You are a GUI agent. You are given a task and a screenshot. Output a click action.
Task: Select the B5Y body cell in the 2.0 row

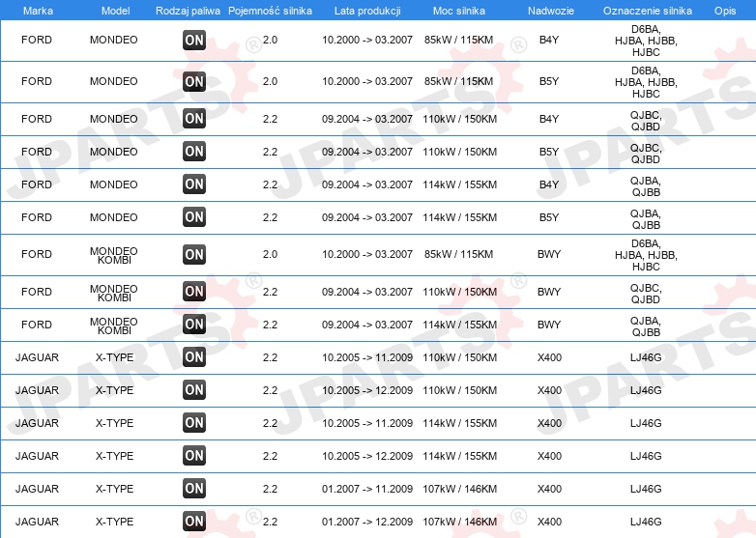click(549, 81)
